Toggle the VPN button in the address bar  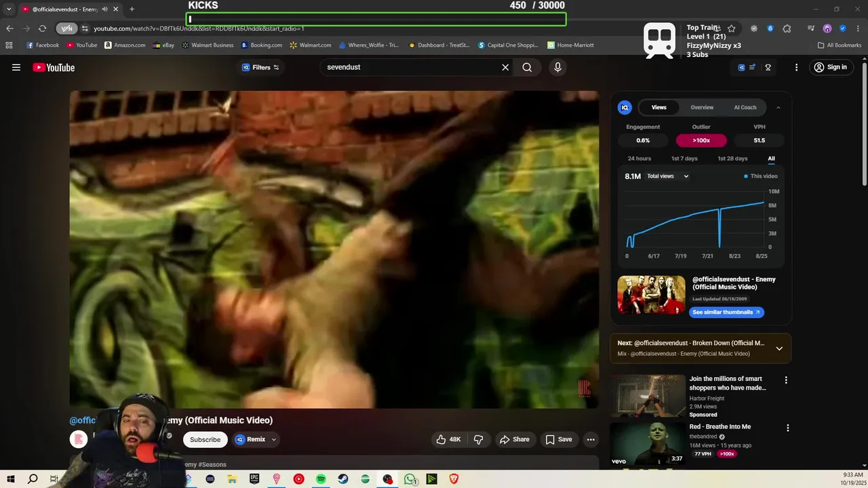pyautogui.click(x=66, y=28)
